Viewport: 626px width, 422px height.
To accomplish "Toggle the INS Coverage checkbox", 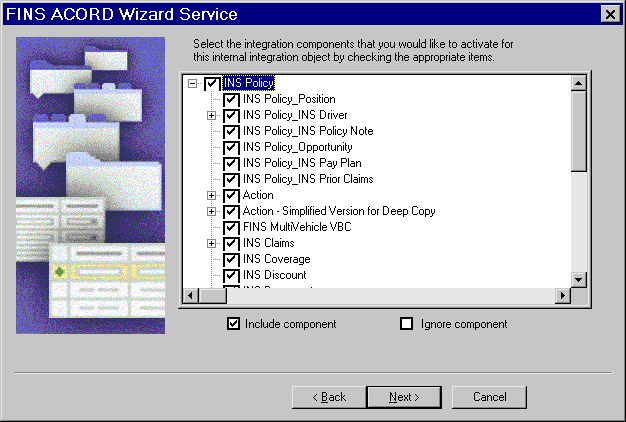I will point(231,259).
